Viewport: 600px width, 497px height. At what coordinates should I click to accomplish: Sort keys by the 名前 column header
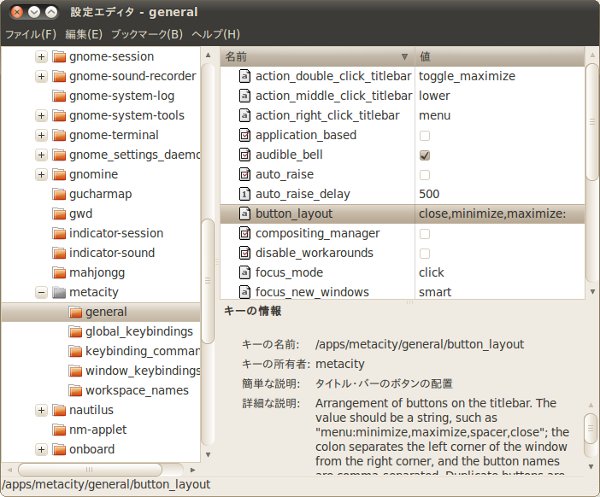pyautogui.click(x=310, y=56)
